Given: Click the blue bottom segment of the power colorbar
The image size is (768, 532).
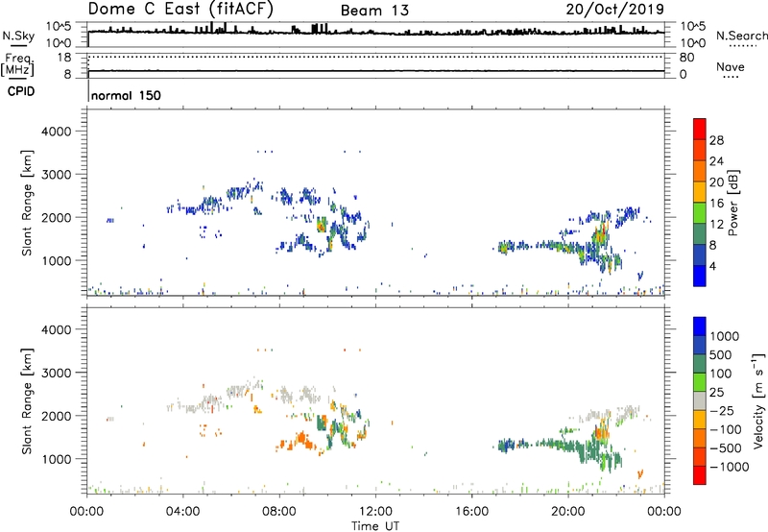Looking at the screenshot, I should click(x=700, y=276).
